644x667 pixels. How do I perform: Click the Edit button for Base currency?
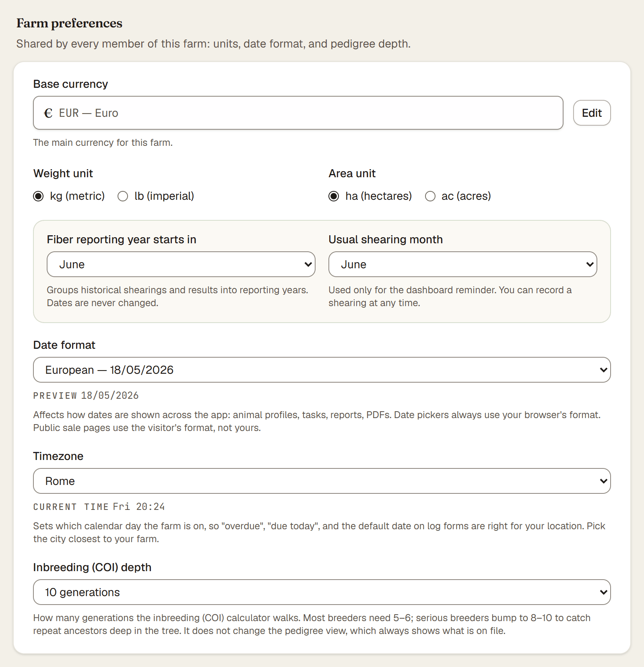(592, 113)
